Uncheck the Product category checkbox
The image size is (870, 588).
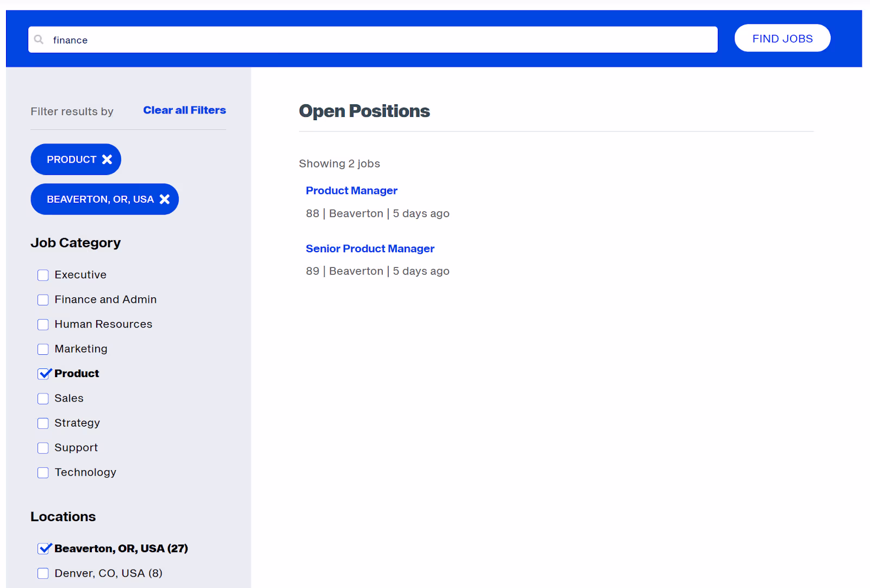click(43, 373)
